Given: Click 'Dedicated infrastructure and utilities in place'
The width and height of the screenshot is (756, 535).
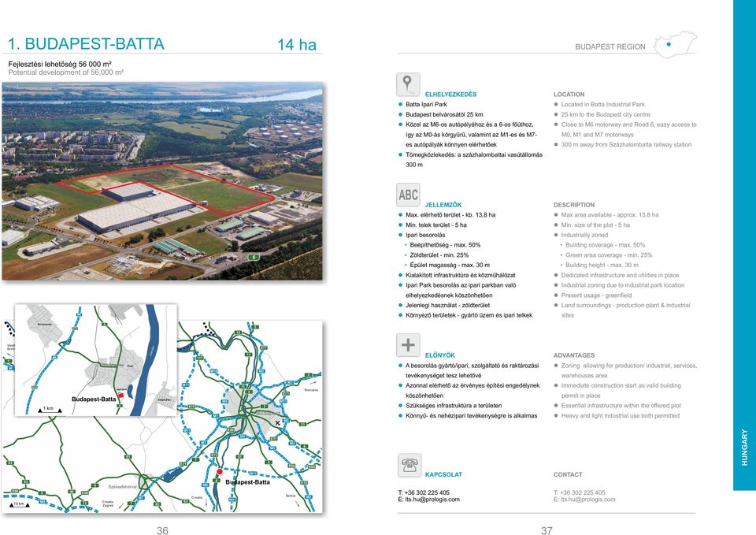Looking at the screenshot, I should (620, 276).
